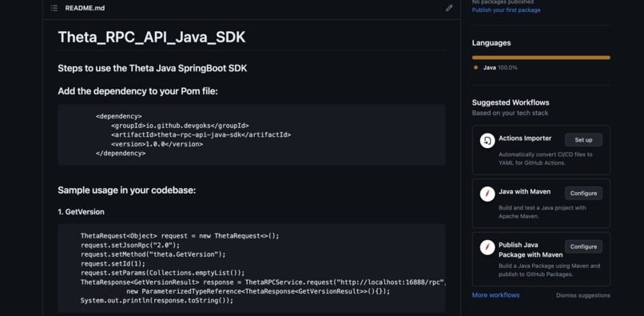Click the orange Languages progress bar
Viewport: 644px width, 316px height.
[541, 58]
